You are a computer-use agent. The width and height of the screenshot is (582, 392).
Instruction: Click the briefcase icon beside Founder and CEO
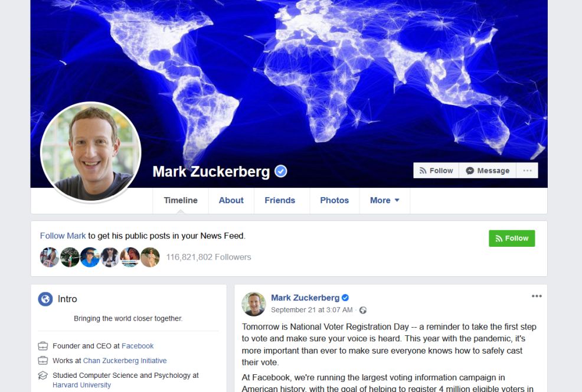tap(43, 346)
